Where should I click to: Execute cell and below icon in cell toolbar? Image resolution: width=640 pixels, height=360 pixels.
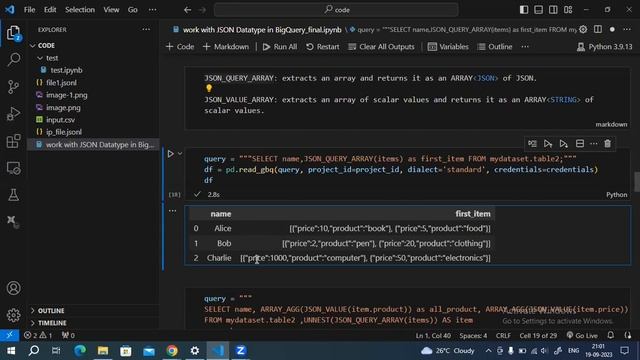pyautogui.click(x=563, y=144)
